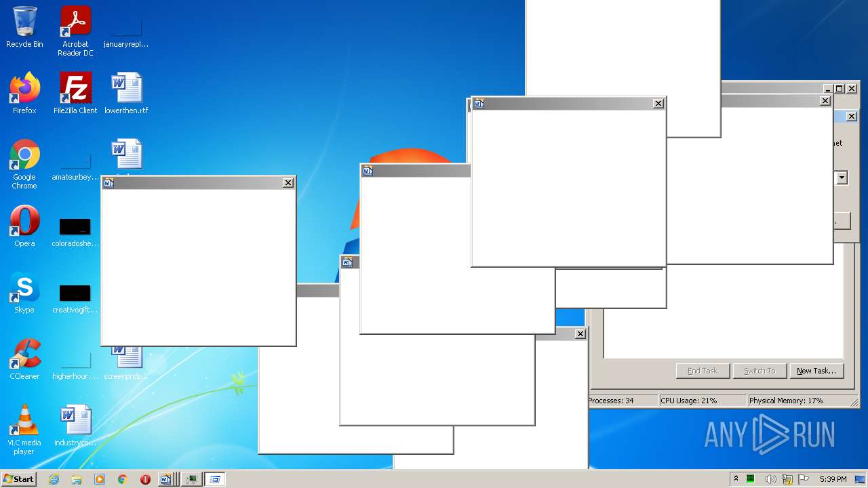
Task: Open the volume speaker tray icon
Action: [x=770, y=479]
